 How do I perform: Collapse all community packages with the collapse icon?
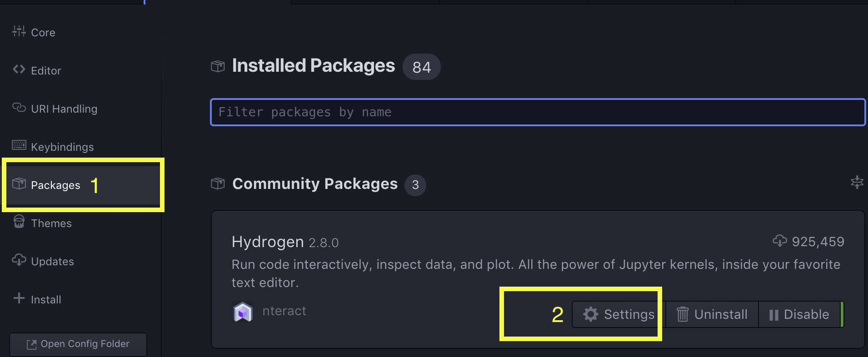pos(856,183)
